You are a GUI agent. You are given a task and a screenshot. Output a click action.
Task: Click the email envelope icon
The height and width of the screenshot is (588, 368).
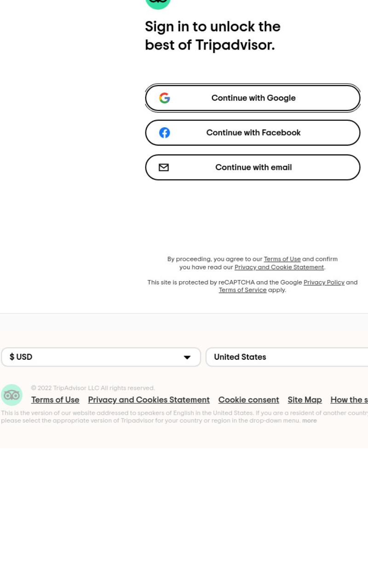pos(164,167)
